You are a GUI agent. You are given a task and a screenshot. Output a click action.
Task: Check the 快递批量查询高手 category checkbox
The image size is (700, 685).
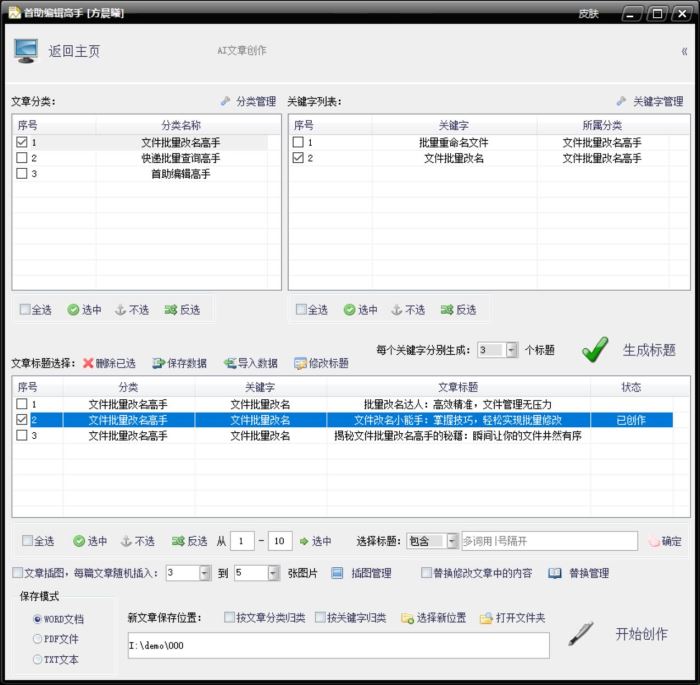[x=22, y=158]
